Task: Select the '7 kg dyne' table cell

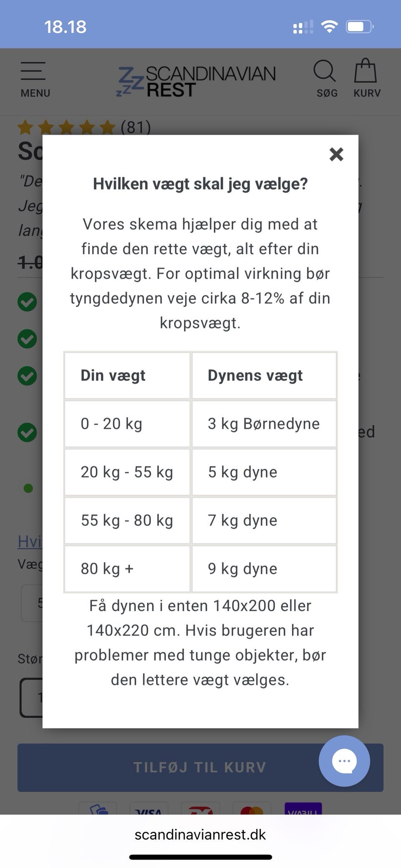Action: pyautogui.click(x=264, y=520)
